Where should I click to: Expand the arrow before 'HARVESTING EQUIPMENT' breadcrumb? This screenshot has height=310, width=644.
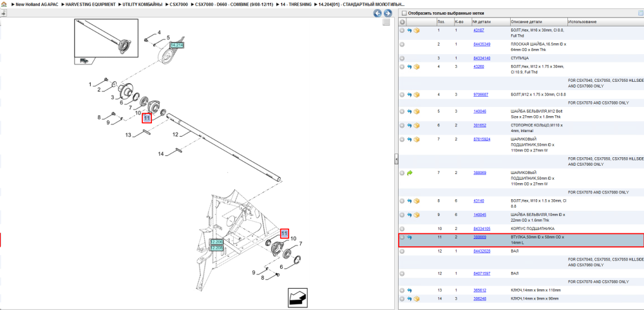click(x=63, y=4)
